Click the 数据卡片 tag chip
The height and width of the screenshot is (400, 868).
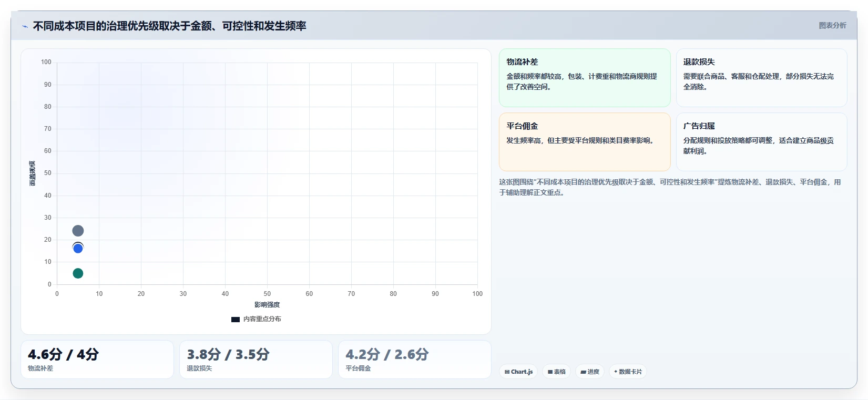[628, 372]
